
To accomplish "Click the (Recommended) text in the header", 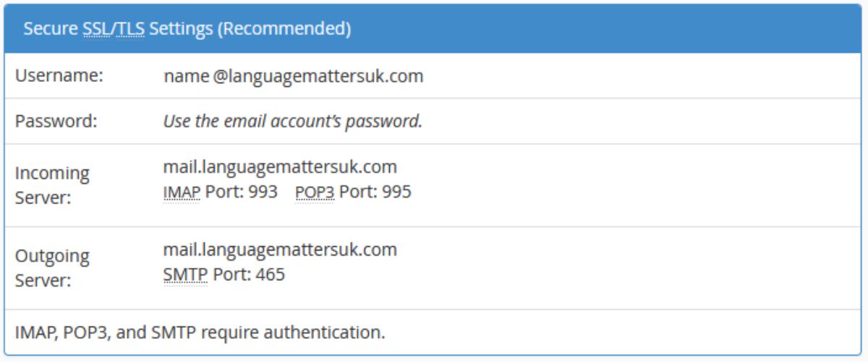I will pyautogui.click(x=284, y=29).
